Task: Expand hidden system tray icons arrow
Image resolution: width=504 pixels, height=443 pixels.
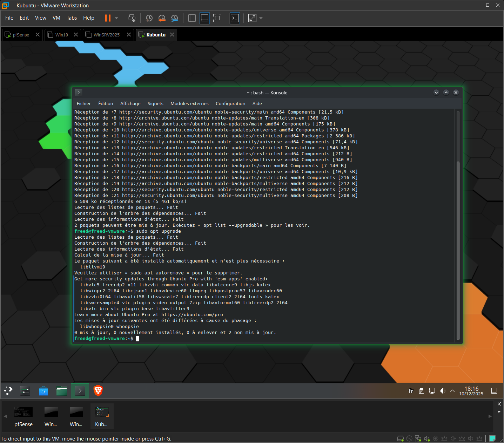Action: (x=452, y=391)
